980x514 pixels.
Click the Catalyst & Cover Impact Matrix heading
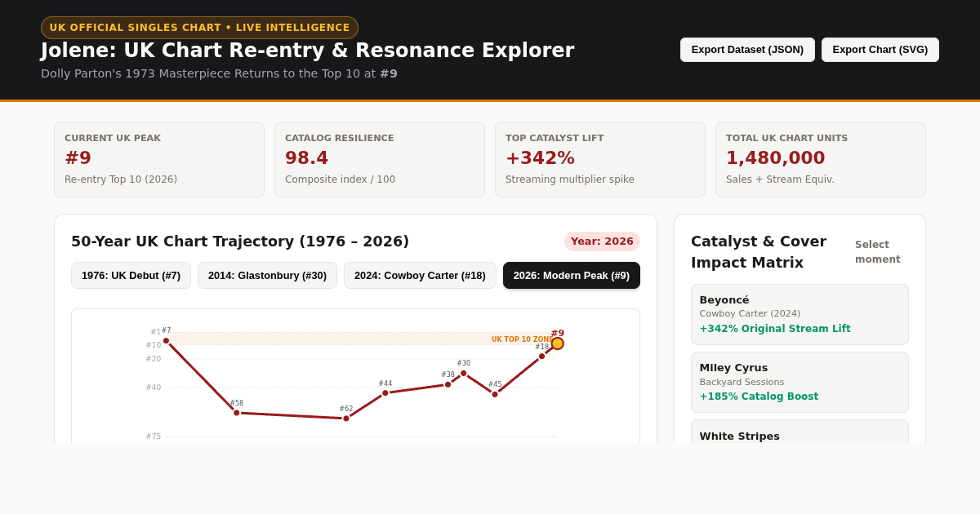[759, 252]
